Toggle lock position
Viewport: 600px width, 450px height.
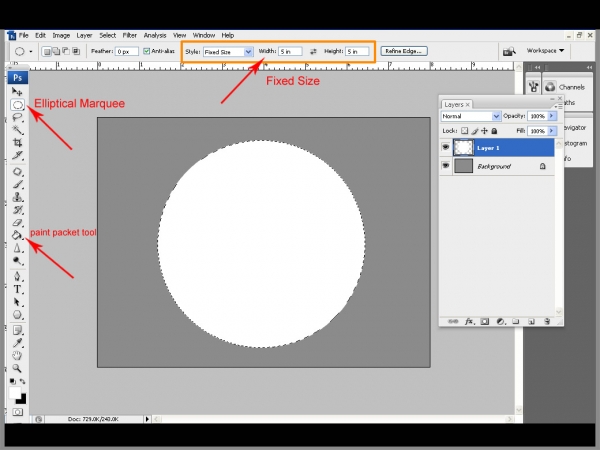(x=484, y=131)
